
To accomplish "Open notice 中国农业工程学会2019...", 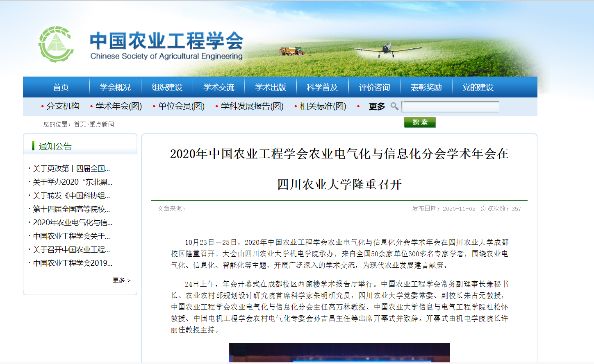I will (73, 263).
